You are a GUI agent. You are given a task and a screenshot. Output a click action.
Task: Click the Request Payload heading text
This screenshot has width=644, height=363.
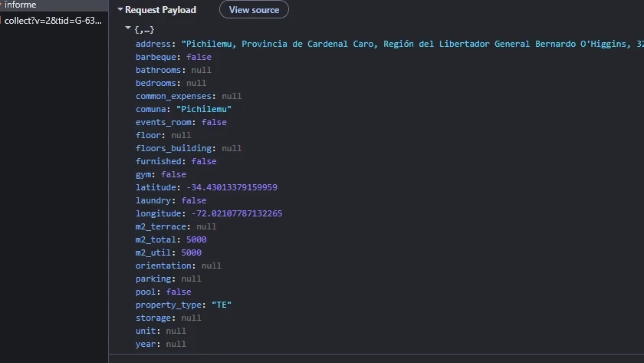pyautogui.click(x=160, y=9)
